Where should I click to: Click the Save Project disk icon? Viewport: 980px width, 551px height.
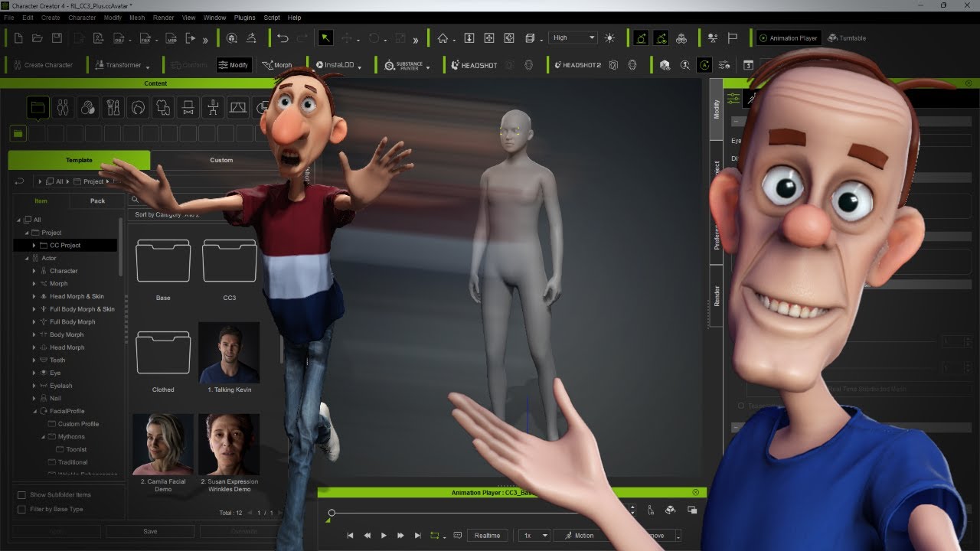57,38
